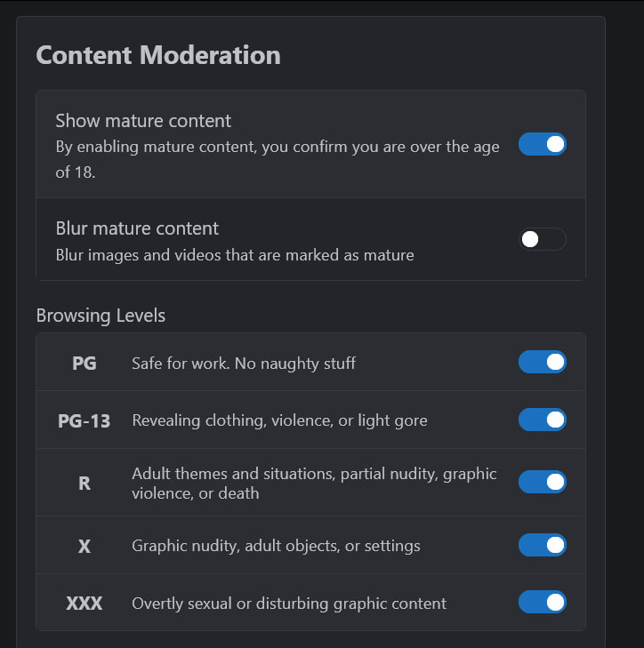Switch off the R browsing level

(542, 482)
